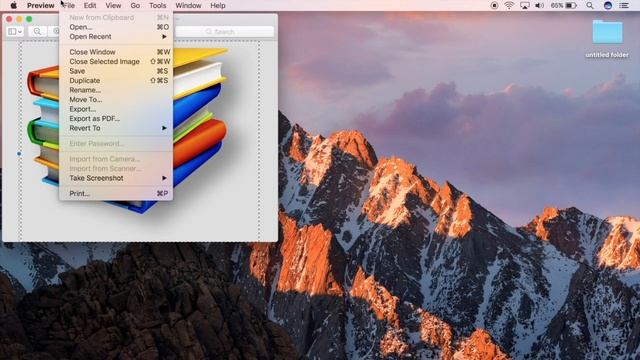
Task: Select Close Selected Image
Action: pos(116,61)
